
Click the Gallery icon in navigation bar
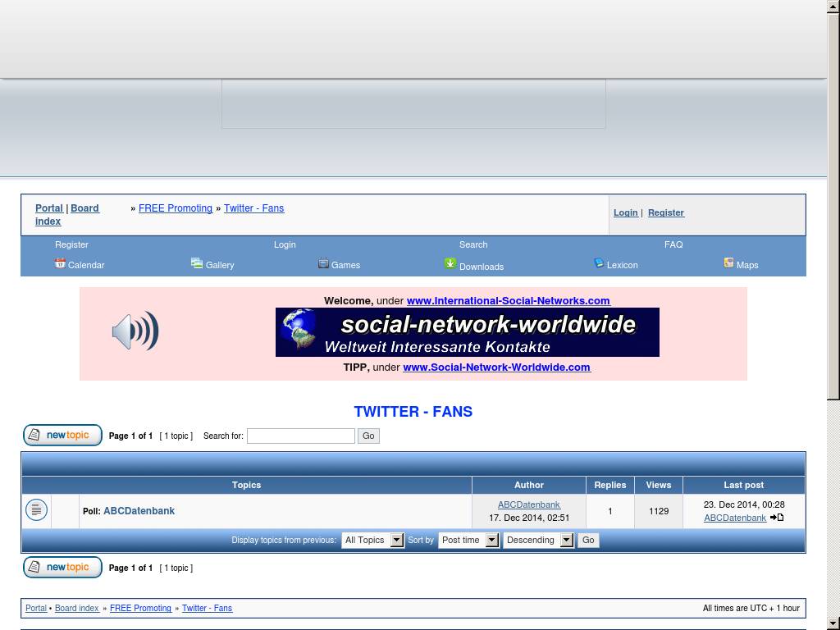197,263
